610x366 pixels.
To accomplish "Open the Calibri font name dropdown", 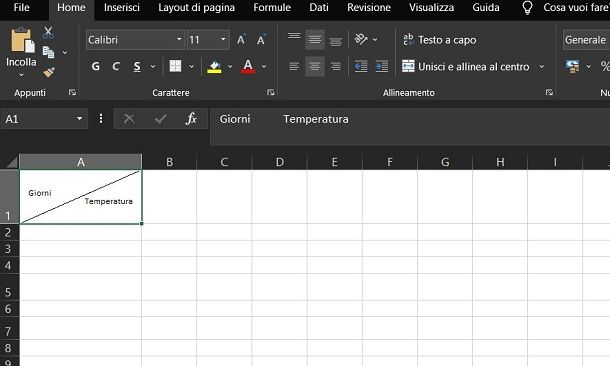I will click(x=179, y=39).
